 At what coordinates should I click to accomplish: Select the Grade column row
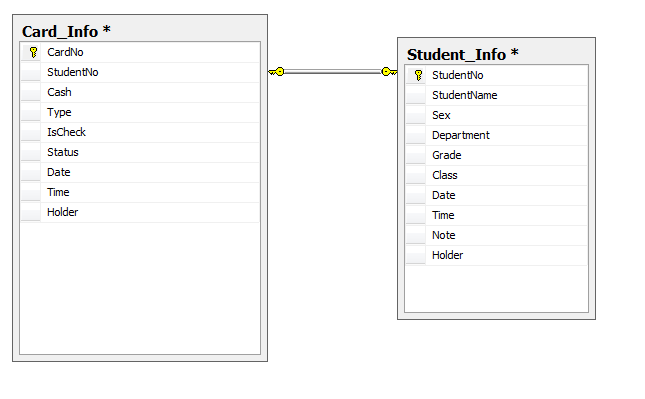tap(497, 155)
